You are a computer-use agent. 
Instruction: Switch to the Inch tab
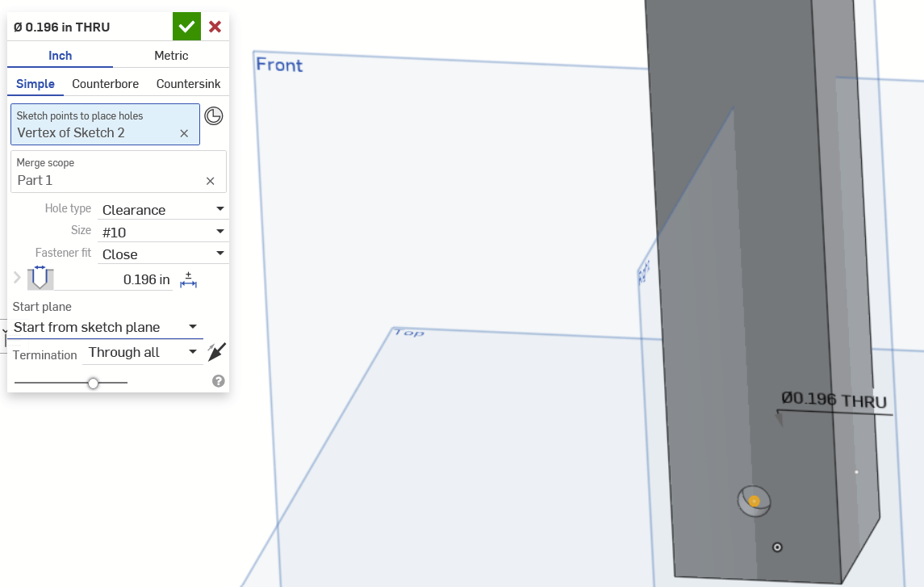pyautogui.click(x=60, y=56)
